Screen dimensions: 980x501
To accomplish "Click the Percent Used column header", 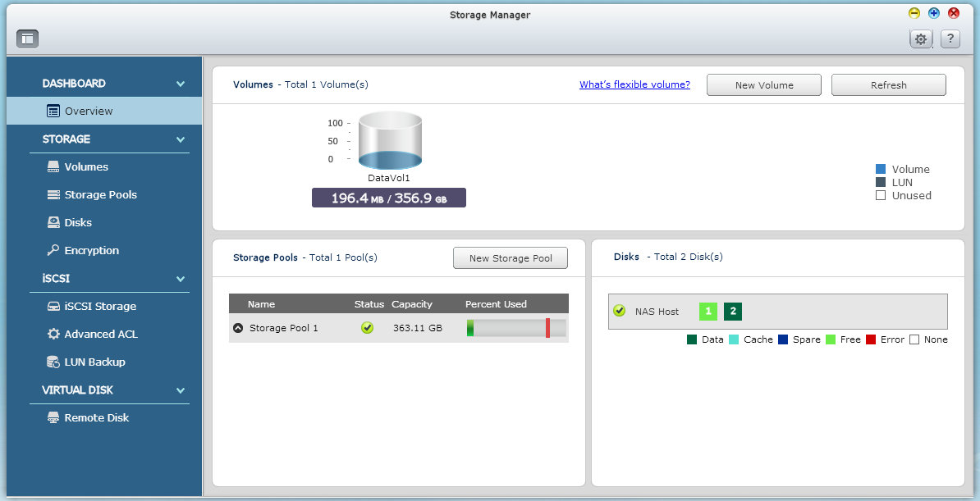I will pyautogui.click(x=497, y=304).
